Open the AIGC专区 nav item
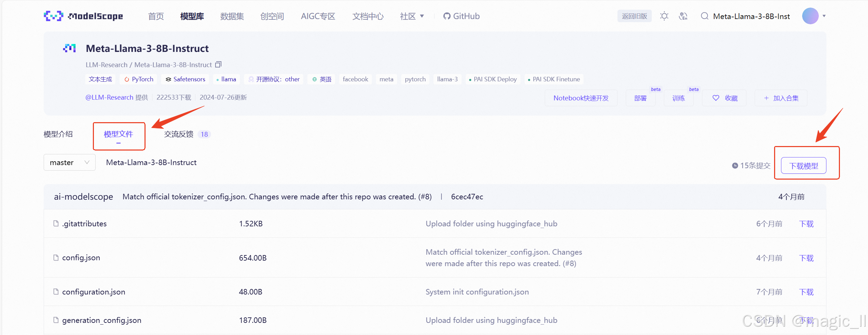Screen dimensions: 868x335 (x=318, y=16)
